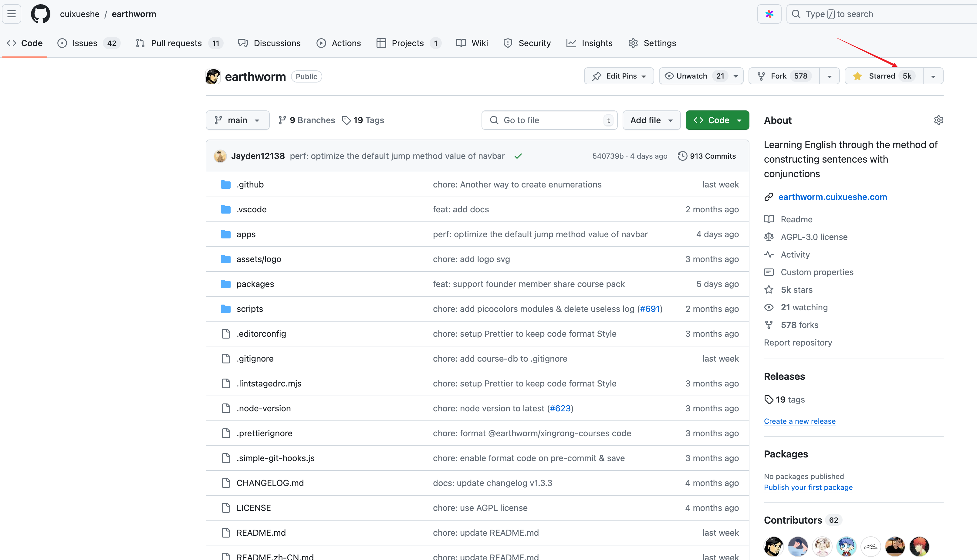Open the scripts folder
977x560 pixels.
pos(250,309)
